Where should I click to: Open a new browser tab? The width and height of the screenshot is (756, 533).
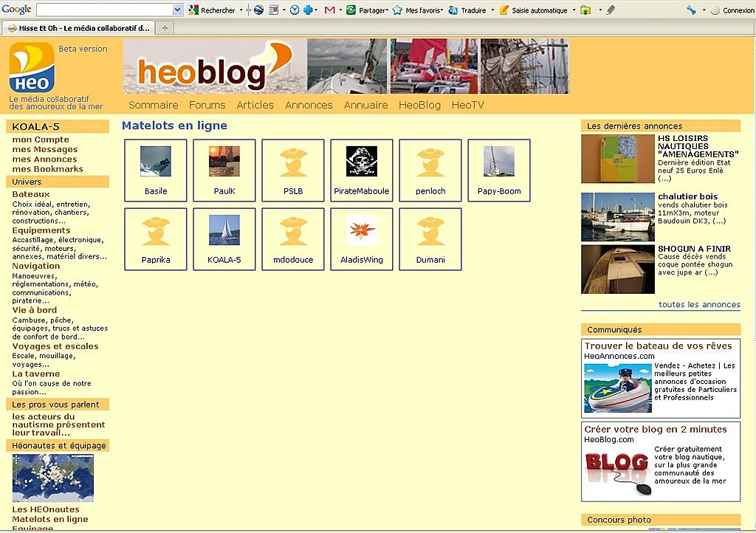pos(165,28)
